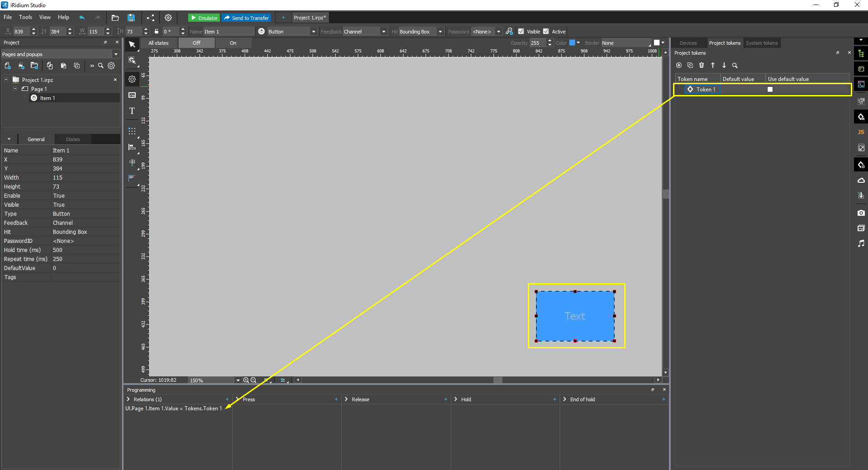Screen dimensions: 868x470
Task: Select the Text tool in the canvas toolbar
Action: tap(132, 111)
